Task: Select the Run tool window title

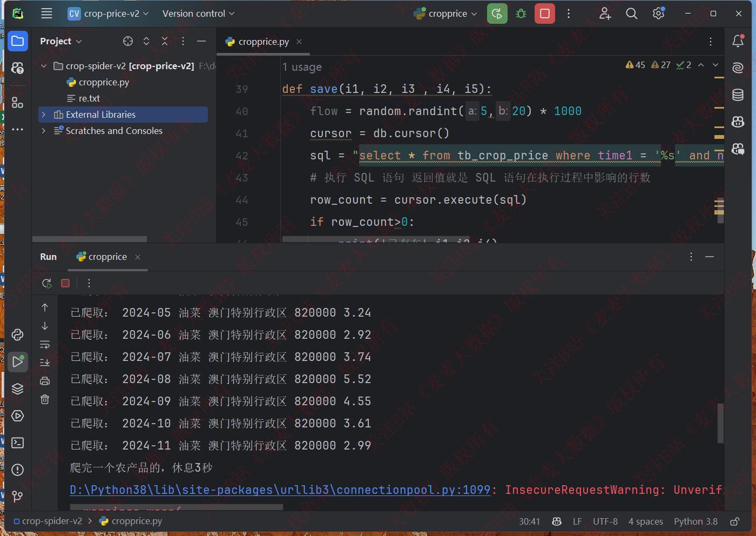Action: (x=48, y=257)
